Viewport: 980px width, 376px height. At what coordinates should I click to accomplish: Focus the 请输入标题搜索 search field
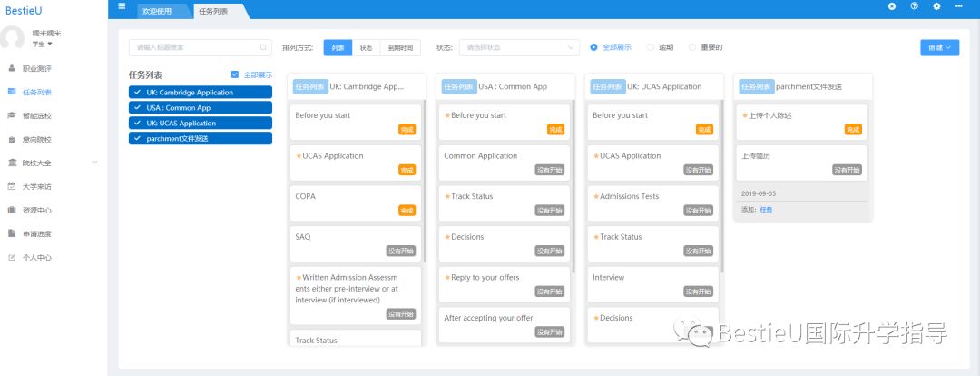point(200,47)
